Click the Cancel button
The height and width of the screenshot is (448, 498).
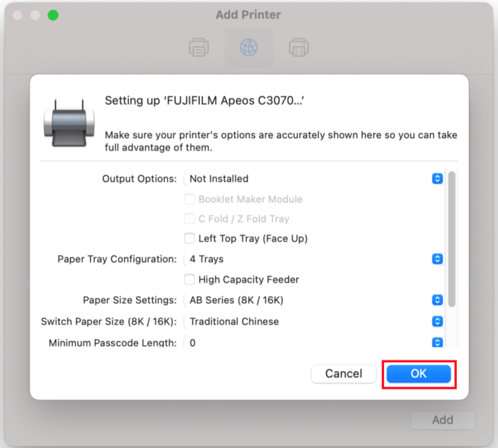pos(344,374)
